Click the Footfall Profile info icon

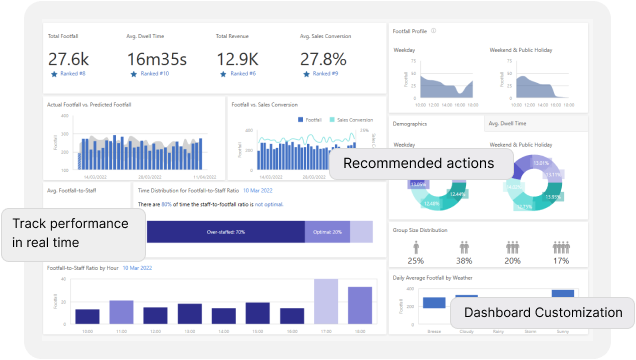click(434, 31)
